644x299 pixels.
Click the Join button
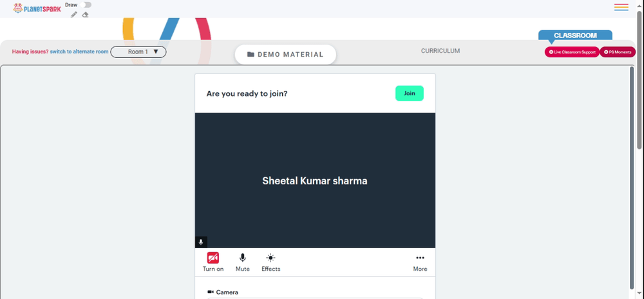coord(410,93)
